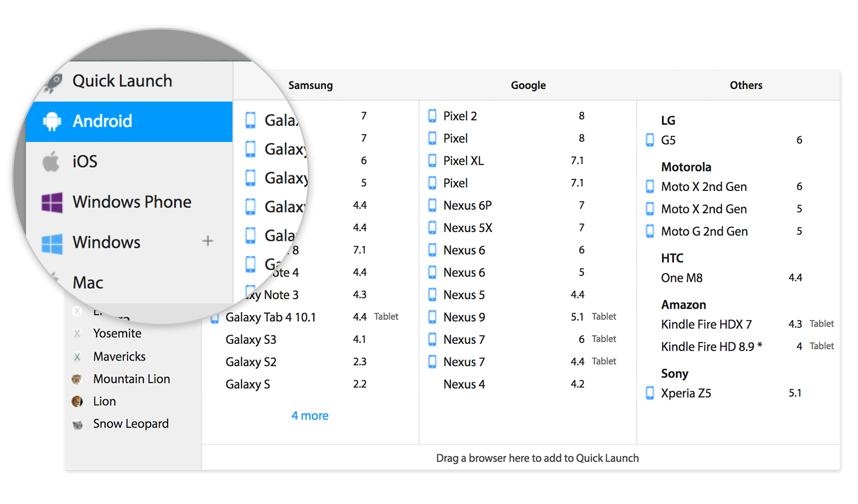Screen dimensions: 858x504
Task: Show 4 more Samsung devices
Action: click(x=310, y=416)
